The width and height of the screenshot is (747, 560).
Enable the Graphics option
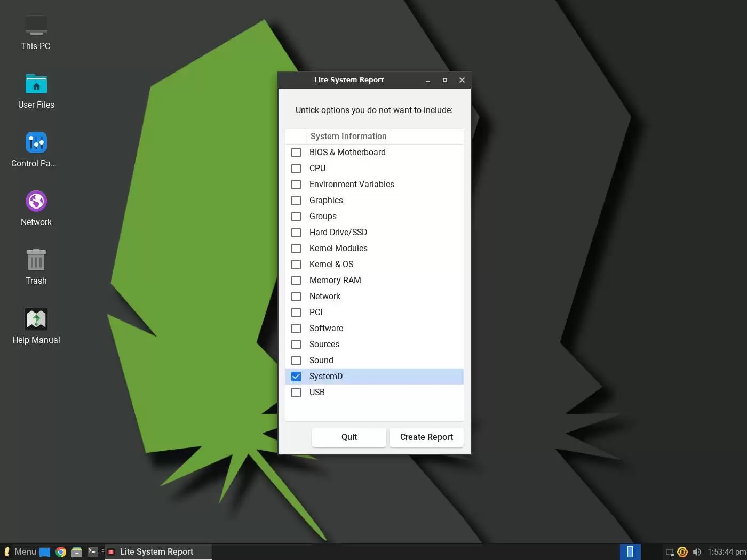click(296, 201)
